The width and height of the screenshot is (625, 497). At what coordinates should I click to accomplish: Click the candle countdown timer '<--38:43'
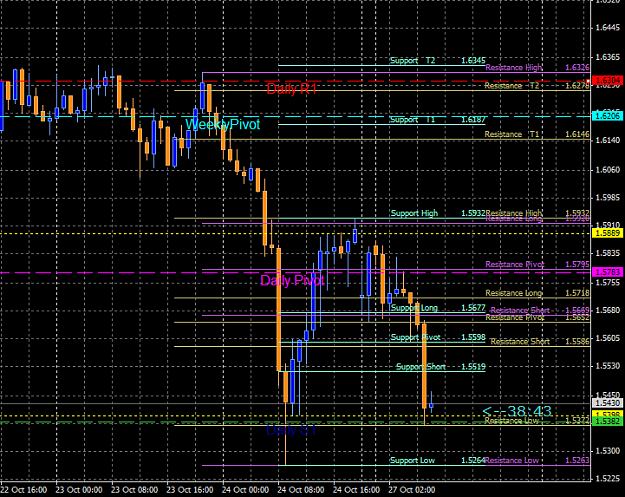517,411
